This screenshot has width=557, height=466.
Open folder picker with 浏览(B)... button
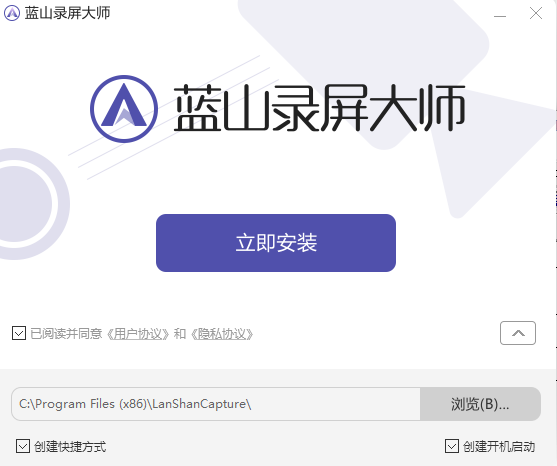point(480,404)
